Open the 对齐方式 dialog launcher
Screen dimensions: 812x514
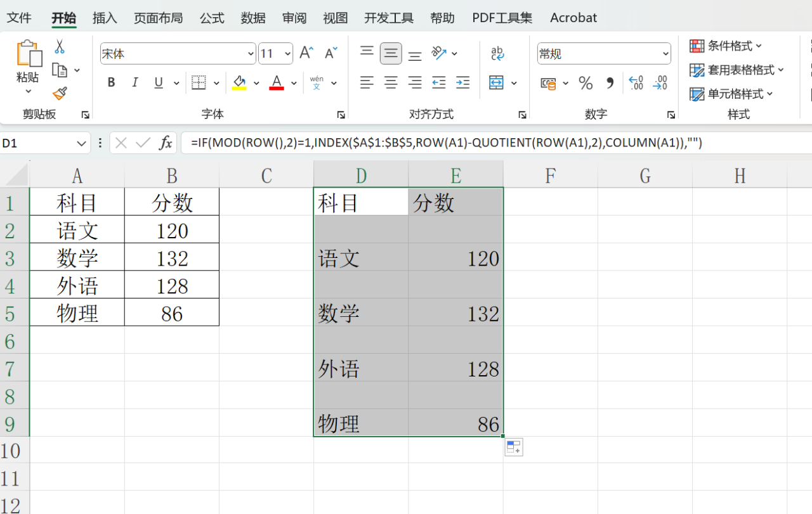(x=522, y=115)
